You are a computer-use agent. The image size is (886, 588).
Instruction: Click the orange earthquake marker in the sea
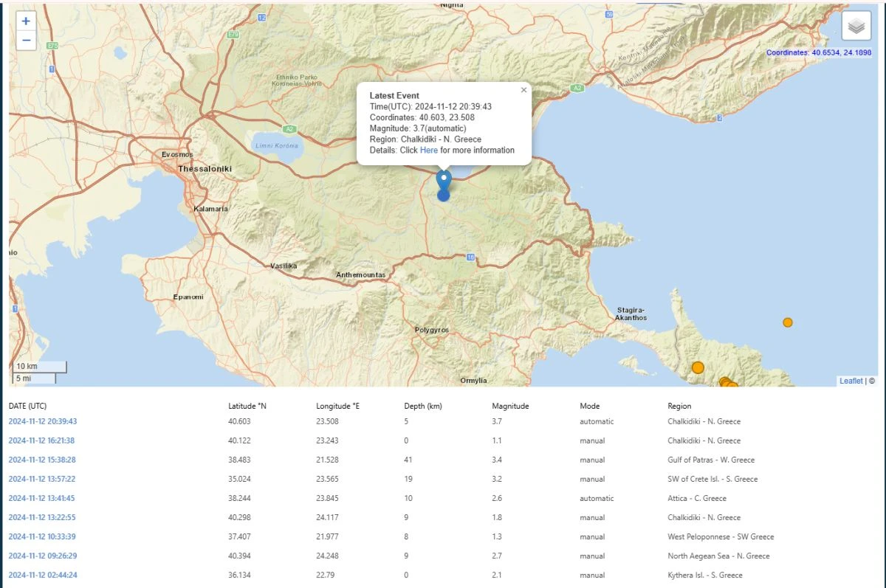788,322
